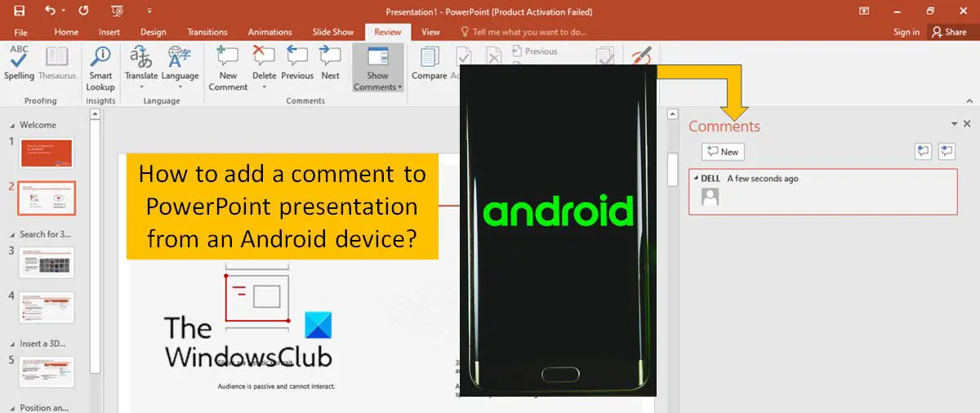980x413 pixels.
Task: Select slide 1 thumbnail
Action: (x=47, y=153)
